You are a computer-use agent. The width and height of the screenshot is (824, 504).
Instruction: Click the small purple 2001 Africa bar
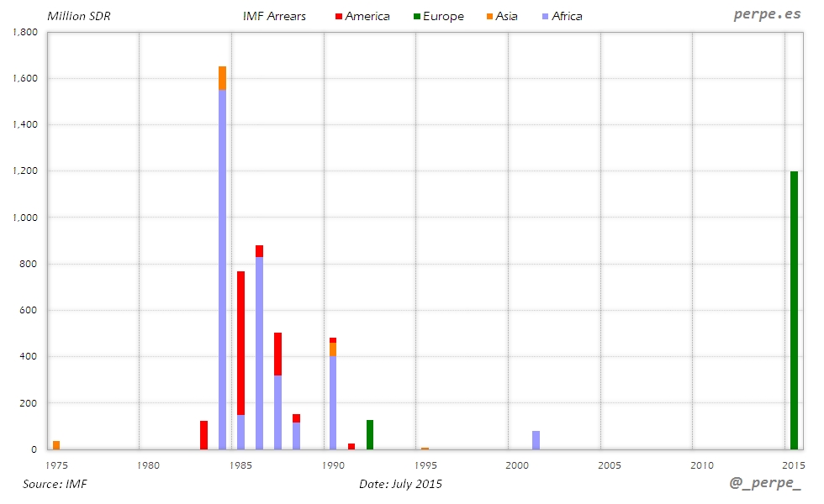[x=536, y=440]
